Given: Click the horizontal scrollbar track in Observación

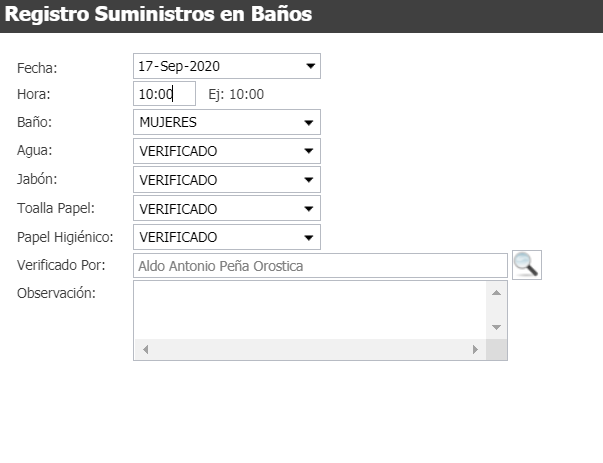Looking at the screenshot, I should click(x=310, y=350).
